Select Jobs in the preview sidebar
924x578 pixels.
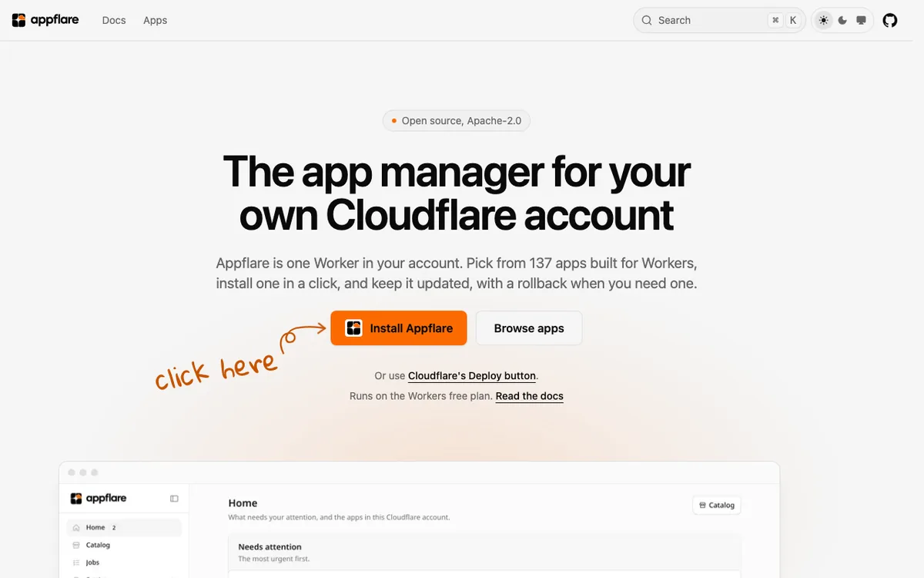pos(124,563)
